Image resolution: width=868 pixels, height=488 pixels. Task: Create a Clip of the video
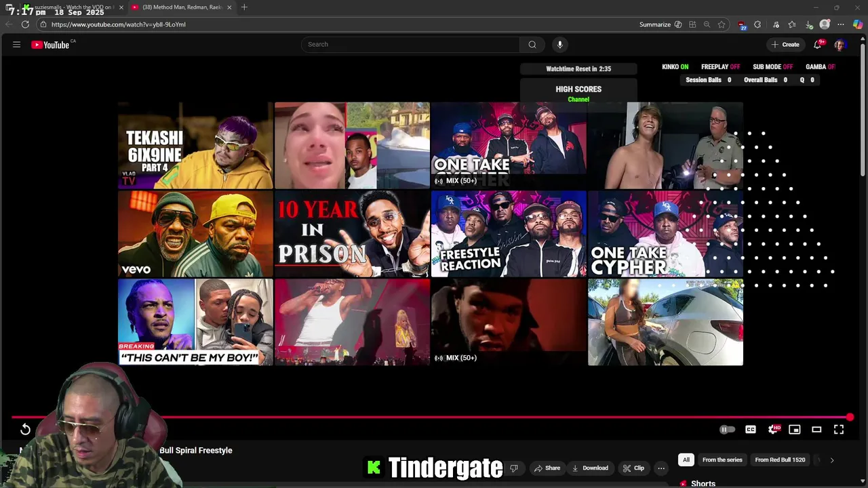633,468
